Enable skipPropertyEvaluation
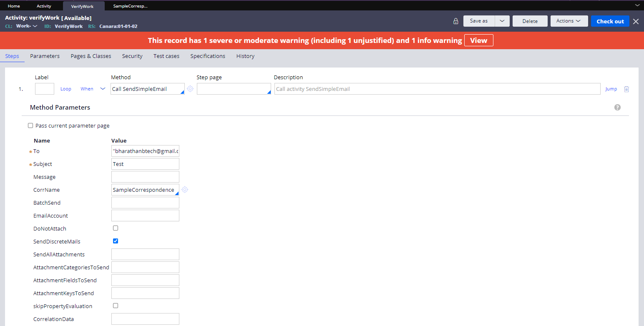Image resolution: width=644 pixels, height=326 pixels. [115, 306]
